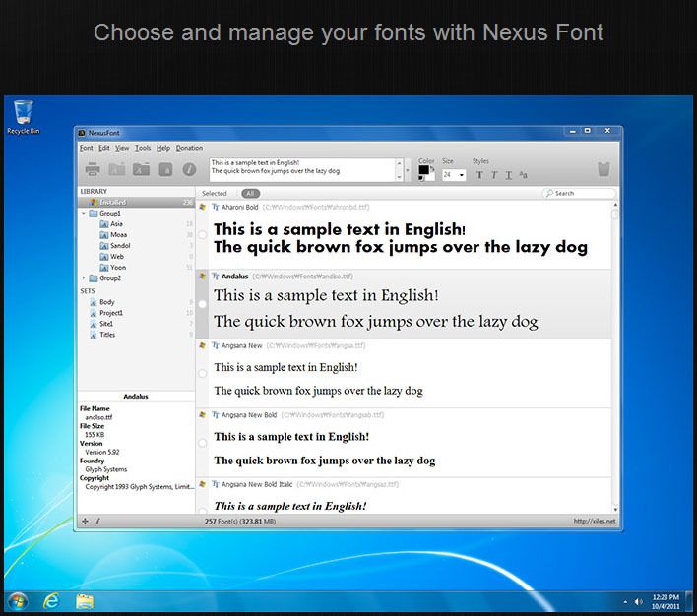The height and width of the screenshot is (616, 697).
Task: Click the Angsana New font name
Action: pyautogui.click(x=242, y=345)
